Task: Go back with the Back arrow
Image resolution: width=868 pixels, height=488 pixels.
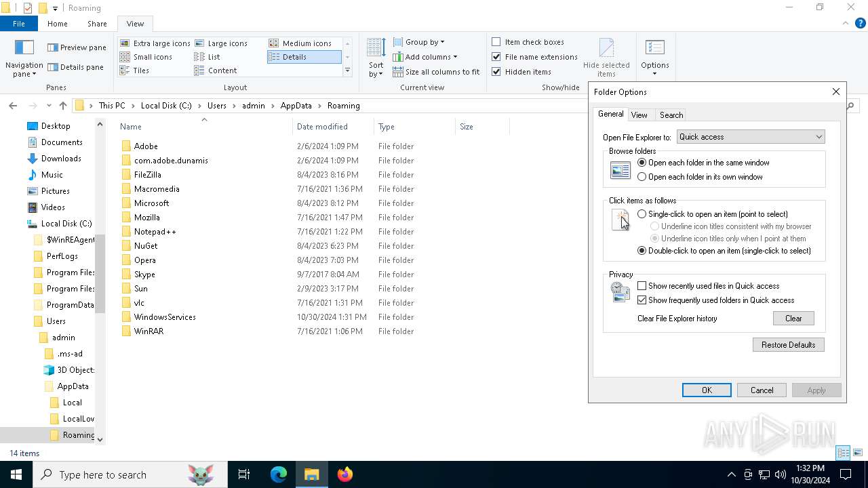Action: tap(13, 106)
